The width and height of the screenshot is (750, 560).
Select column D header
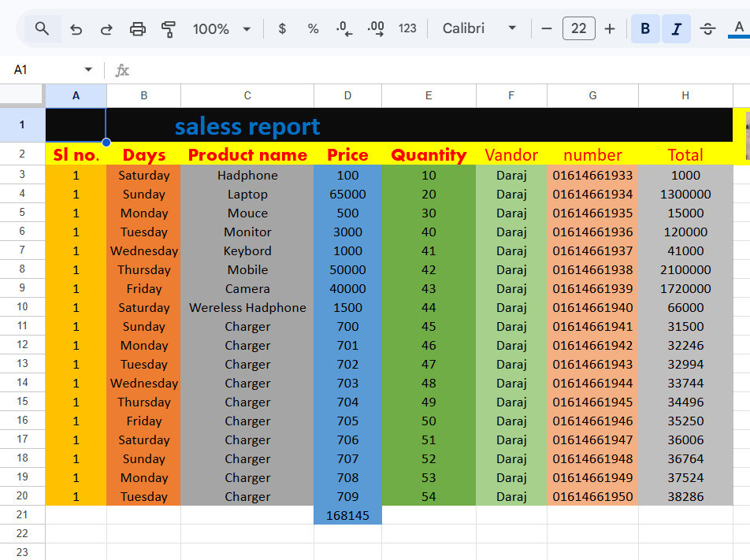(x=347, y=95)
